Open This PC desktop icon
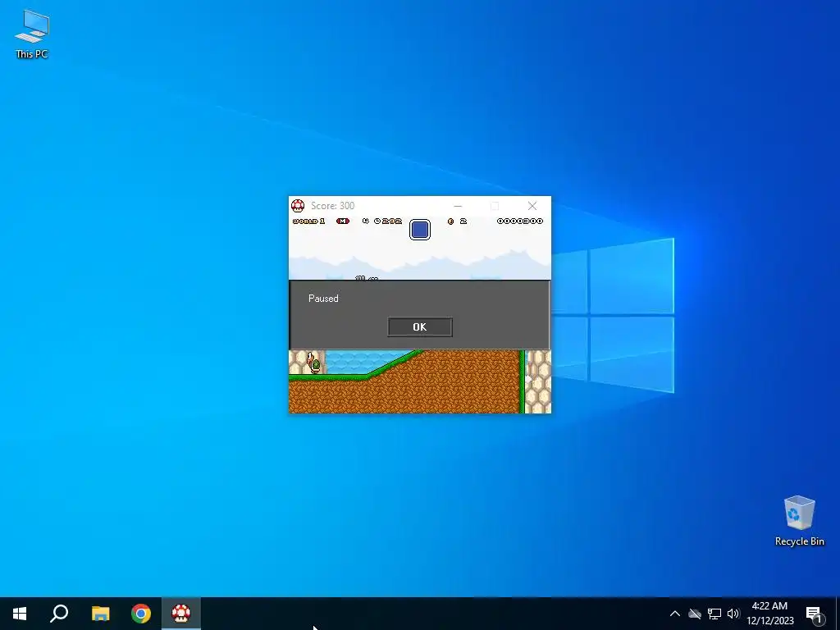Viewport: 840px width, 630px height. tap(32, 34)
